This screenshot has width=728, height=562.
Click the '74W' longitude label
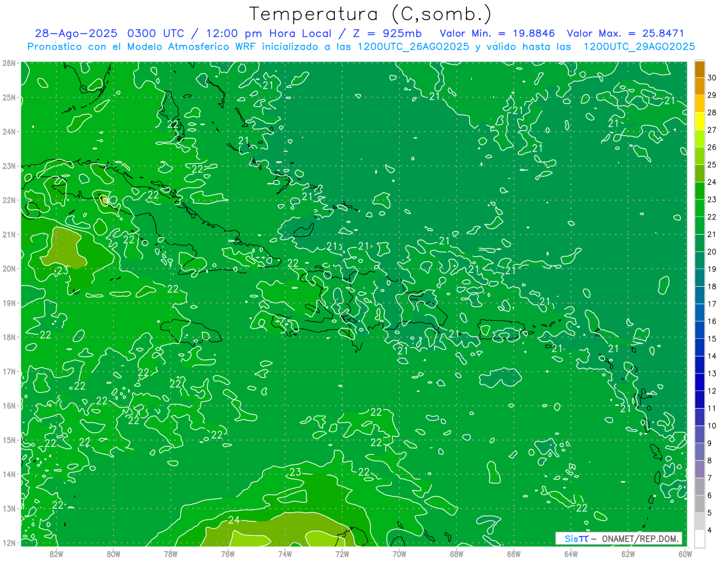[285, 554]
